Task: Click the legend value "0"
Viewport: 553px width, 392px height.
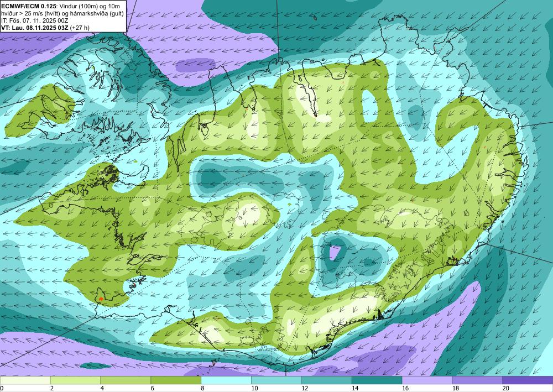Action: pos(2,388)
